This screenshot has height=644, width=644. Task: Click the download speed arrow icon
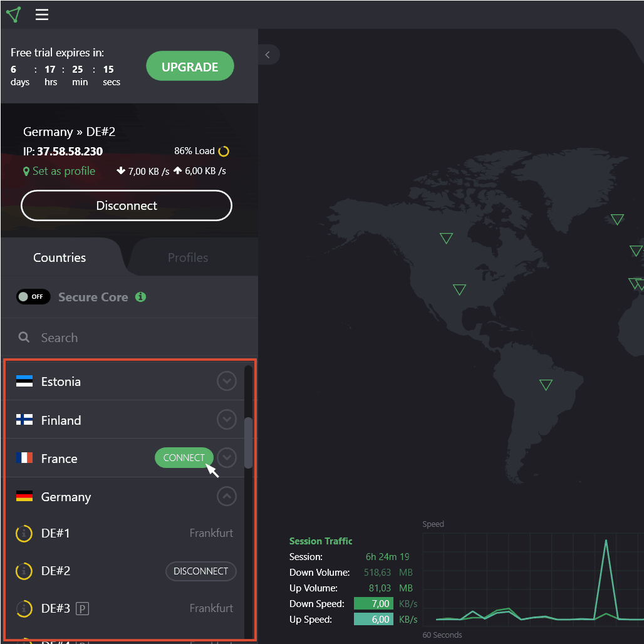[121, 170]
